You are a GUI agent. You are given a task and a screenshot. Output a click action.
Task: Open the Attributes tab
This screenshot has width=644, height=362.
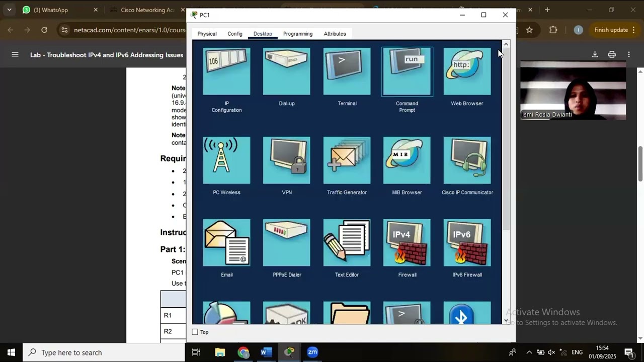[335, 34]
